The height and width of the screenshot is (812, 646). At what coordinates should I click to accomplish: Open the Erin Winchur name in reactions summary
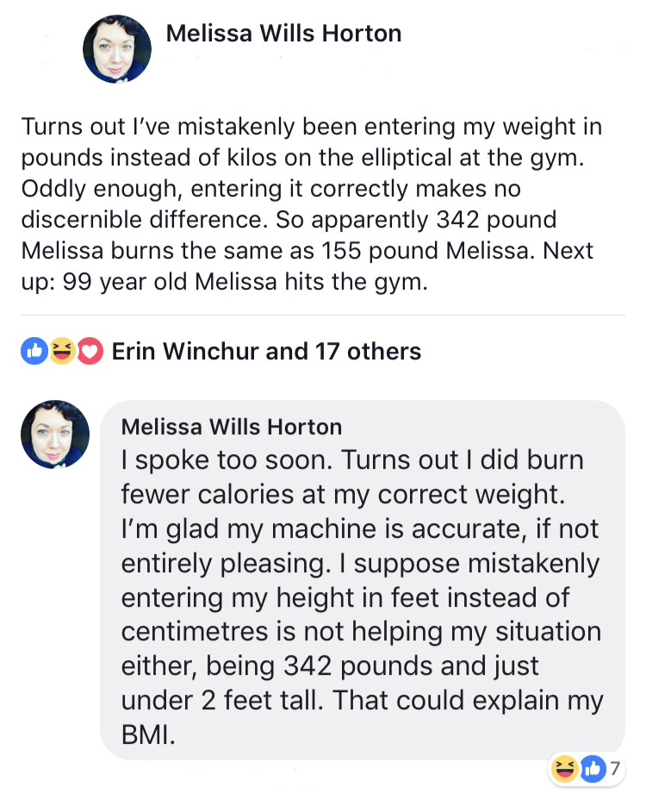pyautogui.click(x=185, y=351)
